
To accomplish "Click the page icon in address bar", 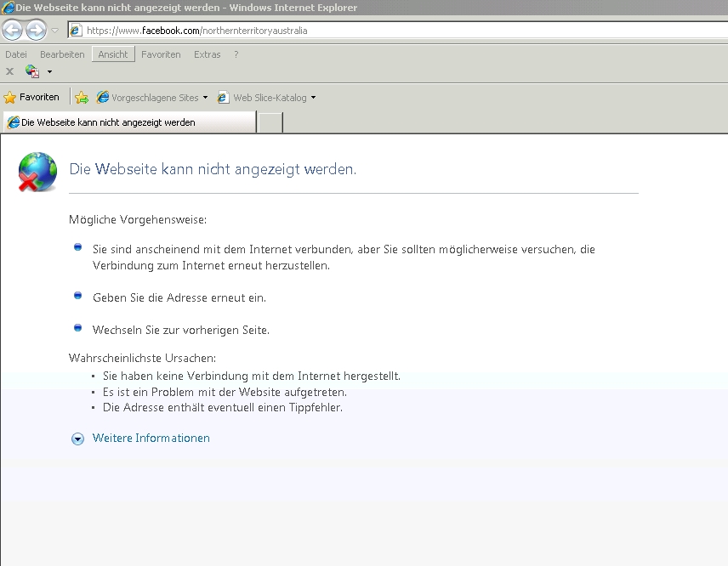I will [75, 31].
